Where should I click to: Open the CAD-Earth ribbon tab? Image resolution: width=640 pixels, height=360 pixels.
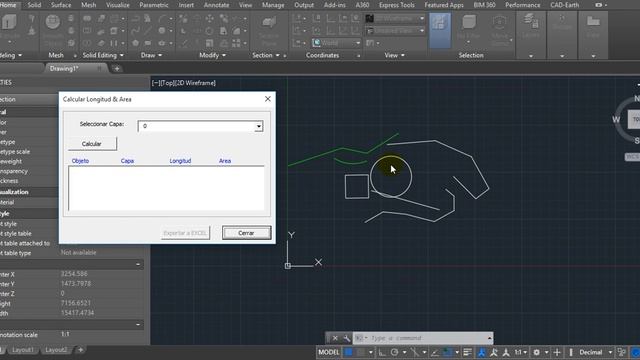point(564,5)
